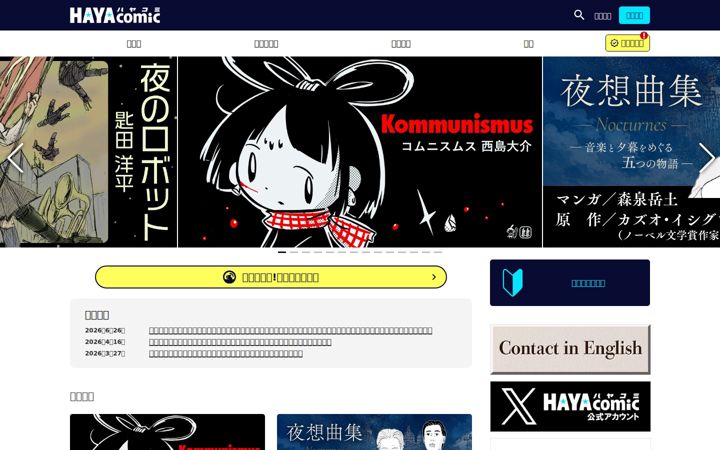Advance carousel with the next slide arrow
The width and height of the screenshot is (720, 450).
706,158
